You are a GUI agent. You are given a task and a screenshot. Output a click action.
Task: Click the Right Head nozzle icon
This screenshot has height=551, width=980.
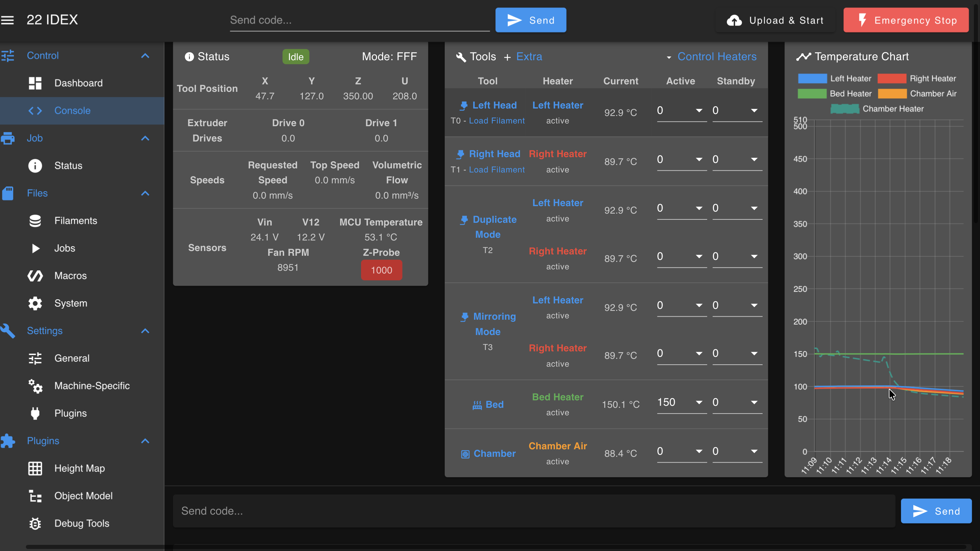pos(460,154)
